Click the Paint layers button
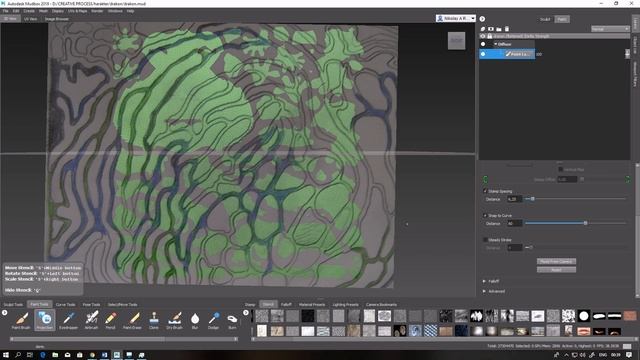Viewport: 640px width, 360px height. pos(562,19)
